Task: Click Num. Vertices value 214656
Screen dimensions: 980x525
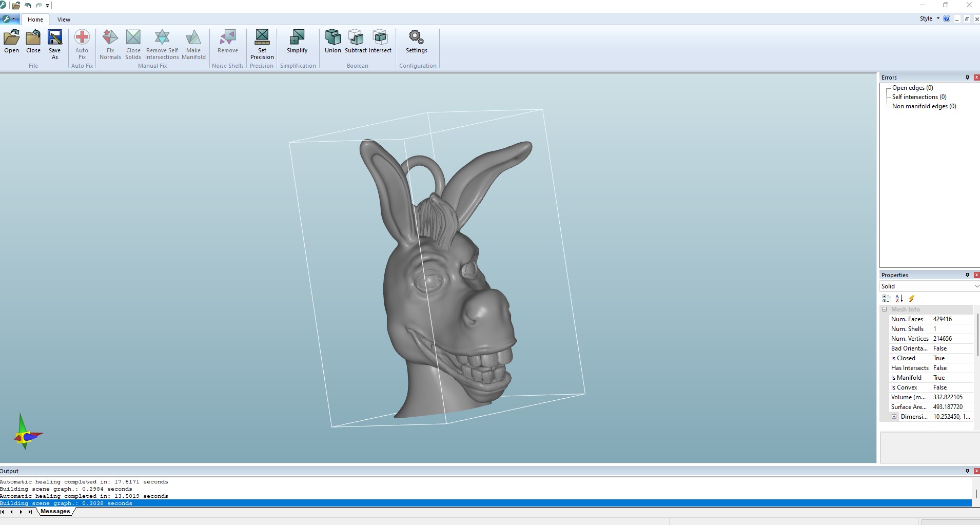Action: 943,339
